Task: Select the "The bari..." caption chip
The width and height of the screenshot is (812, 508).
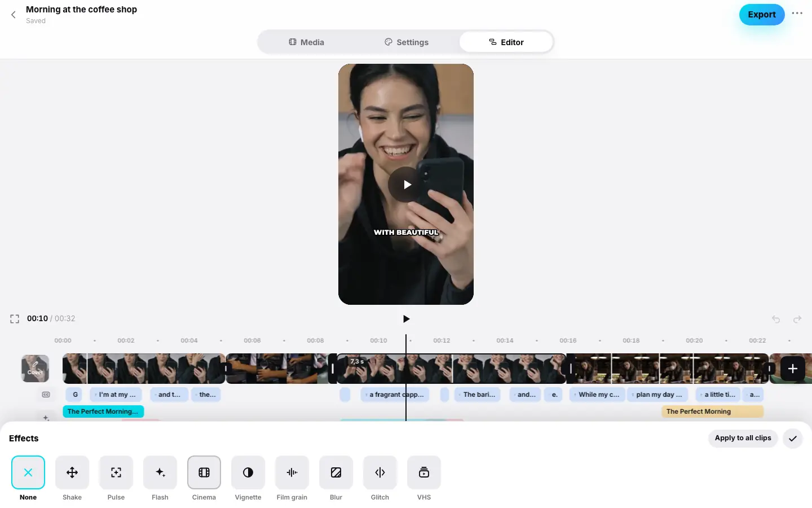Action: point(478,395)
